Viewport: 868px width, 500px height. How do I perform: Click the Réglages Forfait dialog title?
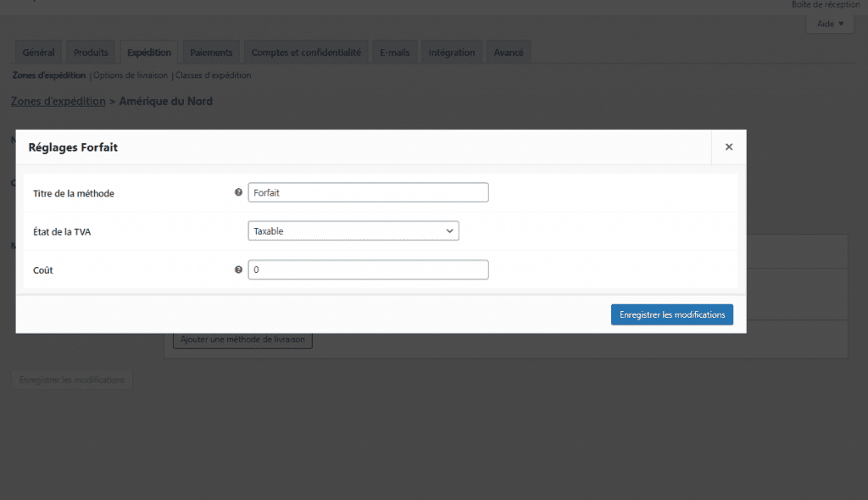click(73, 147)
